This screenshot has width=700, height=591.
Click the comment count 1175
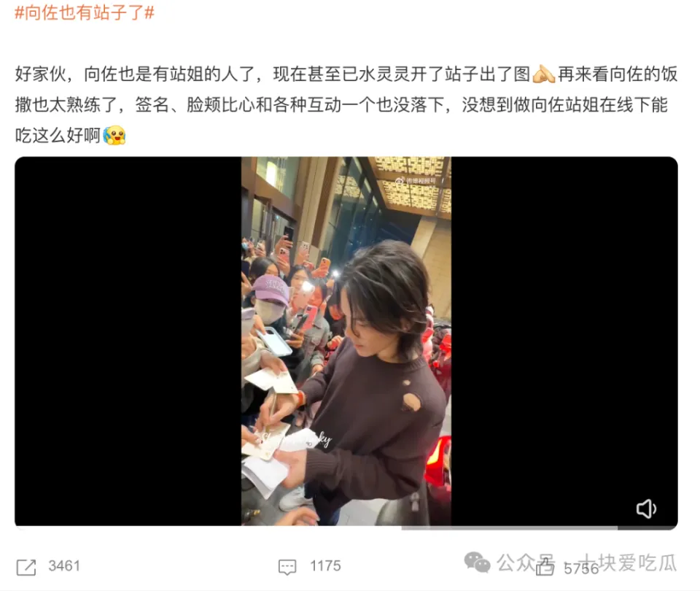(325, 566)
